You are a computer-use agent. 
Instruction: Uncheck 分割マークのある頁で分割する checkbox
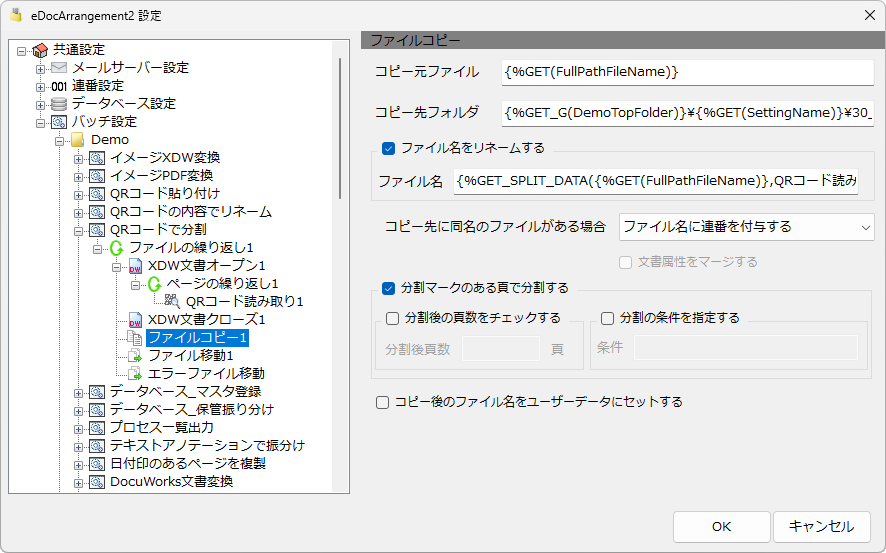tap(388, 288)
